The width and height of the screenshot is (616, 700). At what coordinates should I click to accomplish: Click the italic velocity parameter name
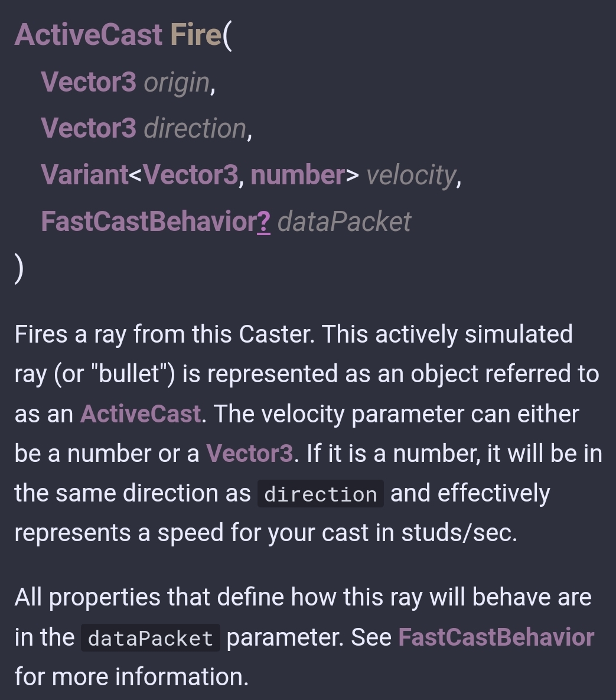click(411, 175)
